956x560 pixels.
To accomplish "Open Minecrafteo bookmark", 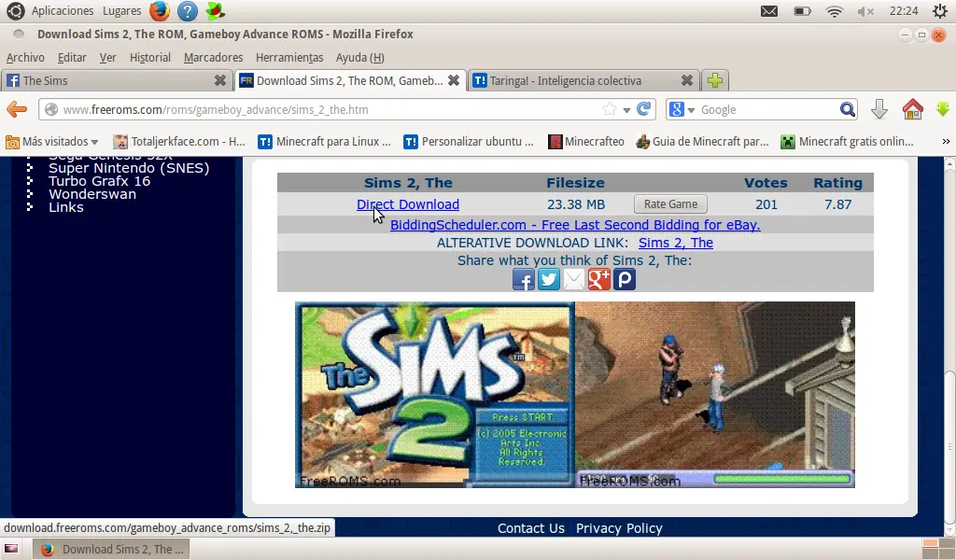I will tap(586, 142).
